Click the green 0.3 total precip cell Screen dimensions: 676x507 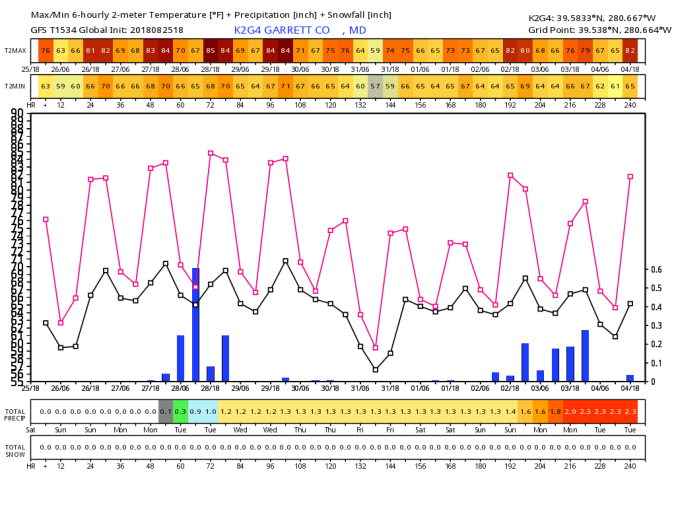(x=180, y=412)
